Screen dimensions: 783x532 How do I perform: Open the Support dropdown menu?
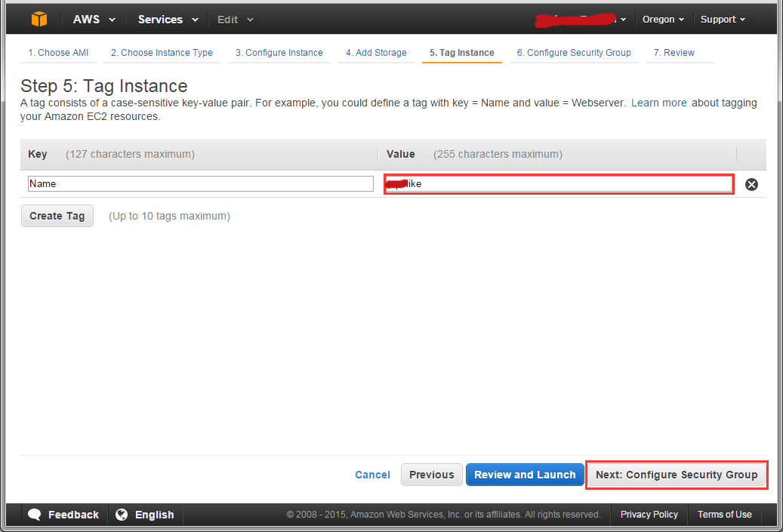(x=723, y=20)
